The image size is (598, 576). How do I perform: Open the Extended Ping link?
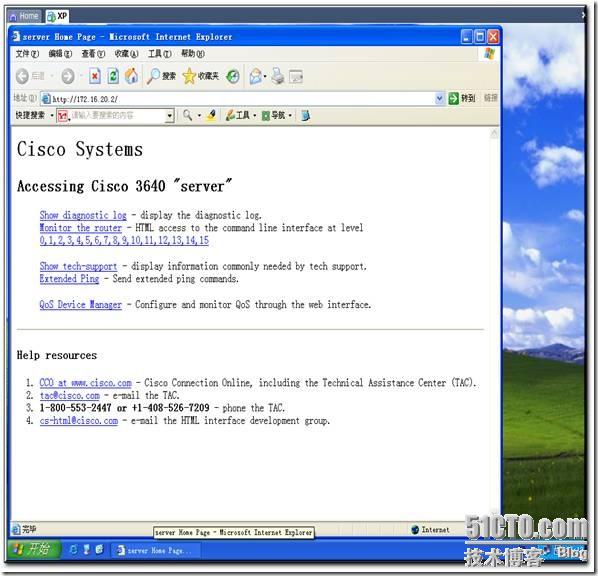pos(69,279)
